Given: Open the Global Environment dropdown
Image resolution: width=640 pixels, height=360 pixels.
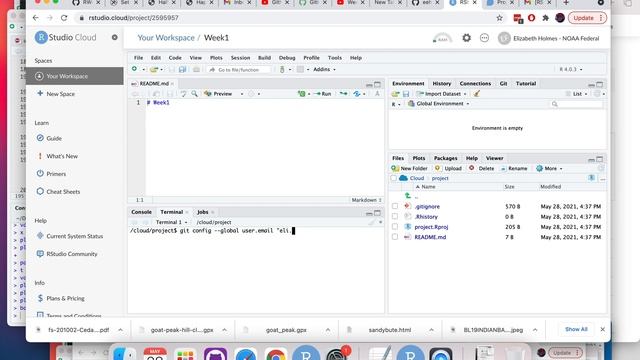Looking at the screenshot, I should click(439, 104).
